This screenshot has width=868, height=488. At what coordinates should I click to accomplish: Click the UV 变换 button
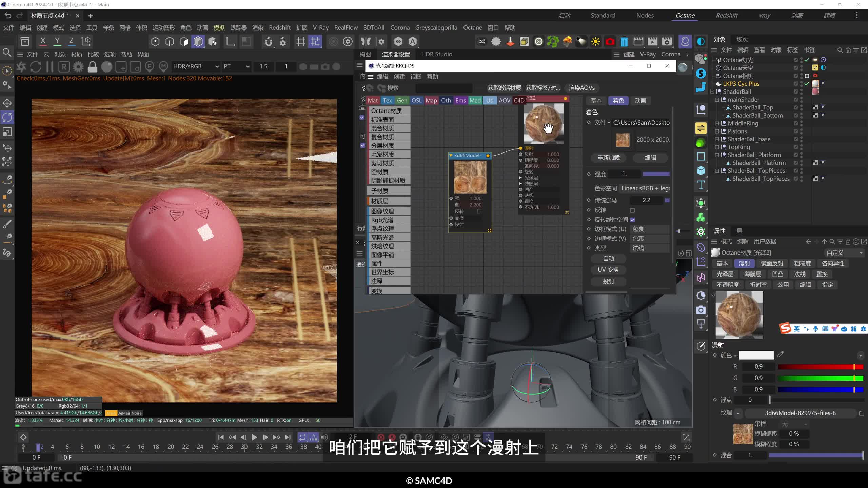(x=608, y=270)
